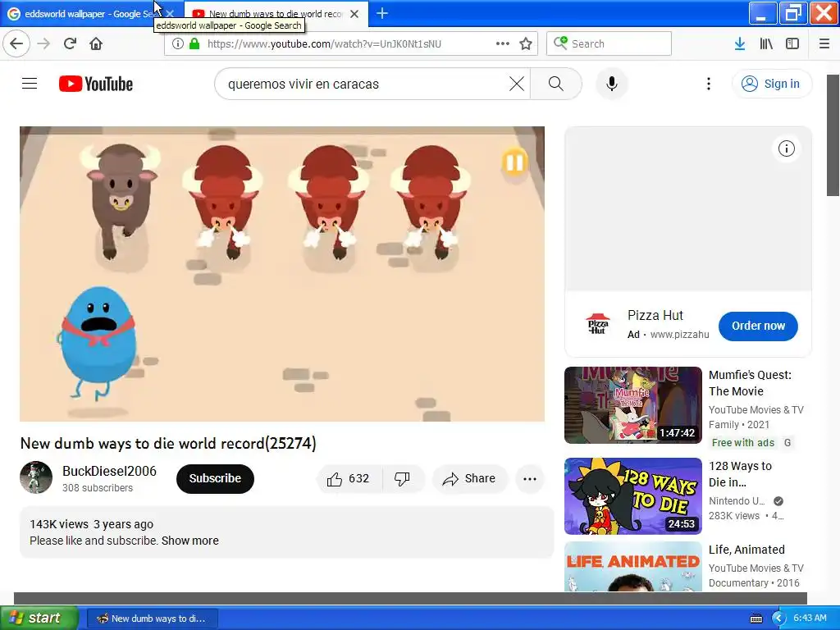Click the browser forward arrow
The height and width of the screenshot is (630, 840).
point(44,43)
